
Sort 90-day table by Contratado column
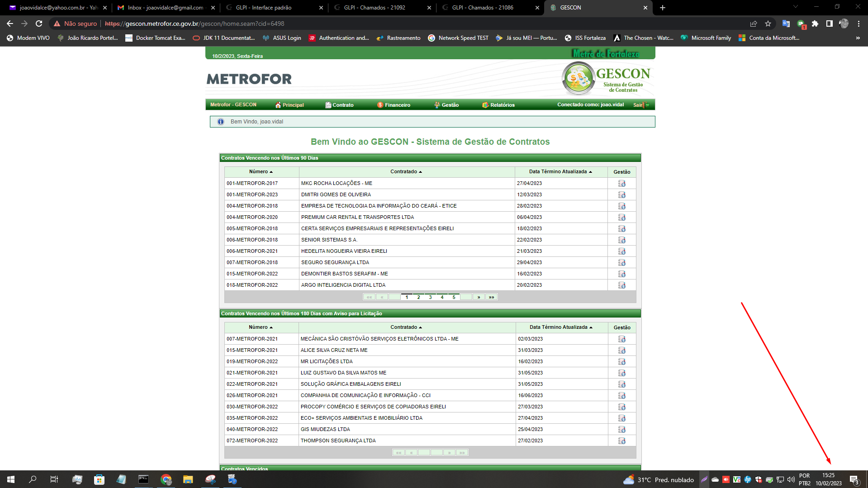click(x=406, y=172)
